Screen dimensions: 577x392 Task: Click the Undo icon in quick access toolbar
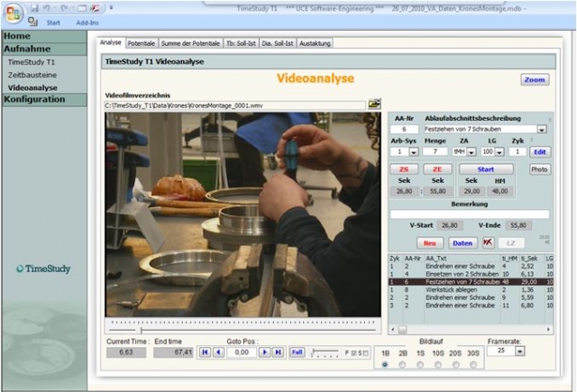(x=46, y=7)
